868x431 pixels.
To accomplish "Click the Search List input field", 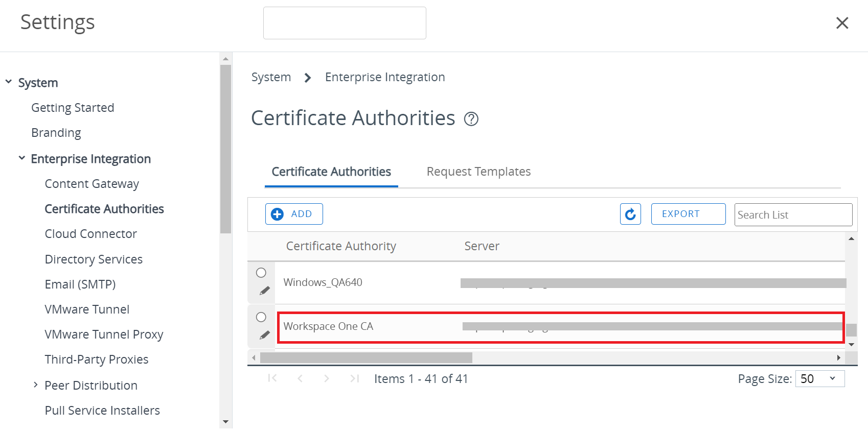I will pyautogui.click(x=793, y=215).
